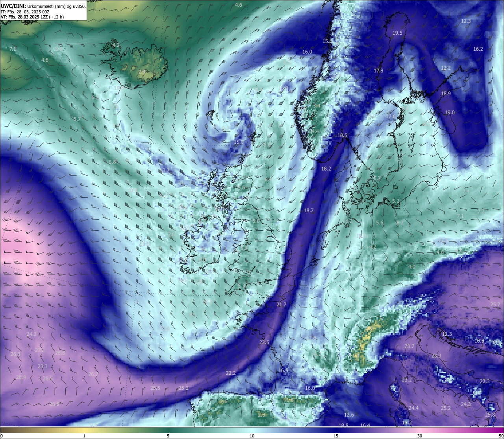Click the "15" tick on the color scale

tap(336, 435)
